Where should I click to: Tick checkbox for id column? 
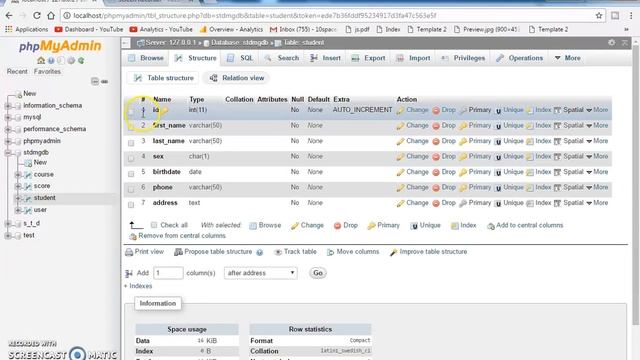[x=131, y=111]
